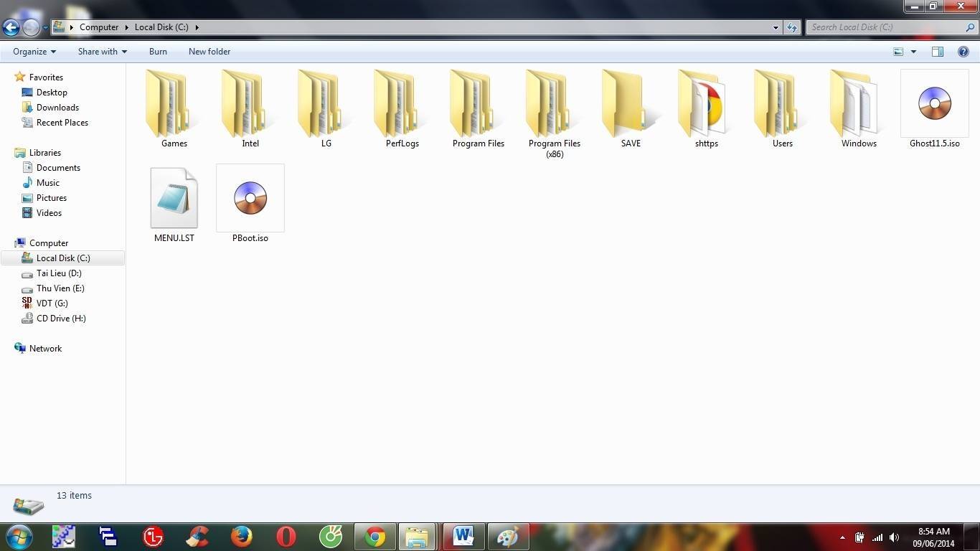980x551 pixels.
Task: Open the Share with dropdown
Action: (x=103, y=52)
